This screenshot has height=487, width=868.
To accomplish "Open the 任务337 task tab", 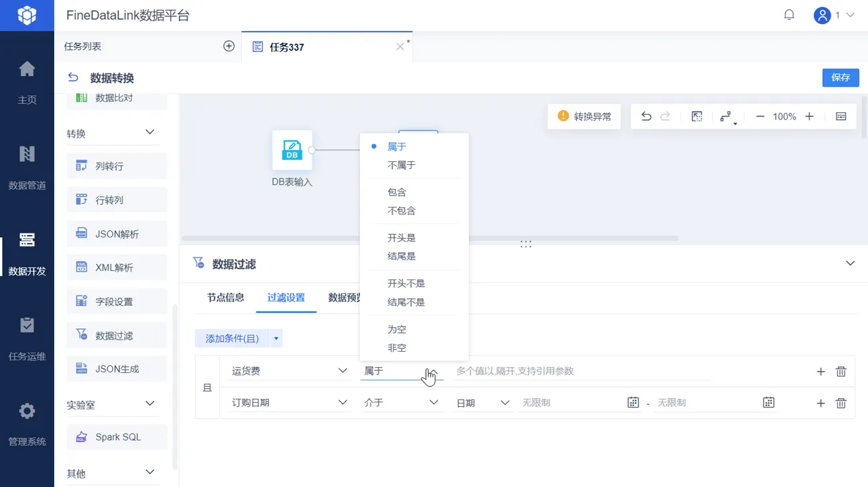I will 286,47.
